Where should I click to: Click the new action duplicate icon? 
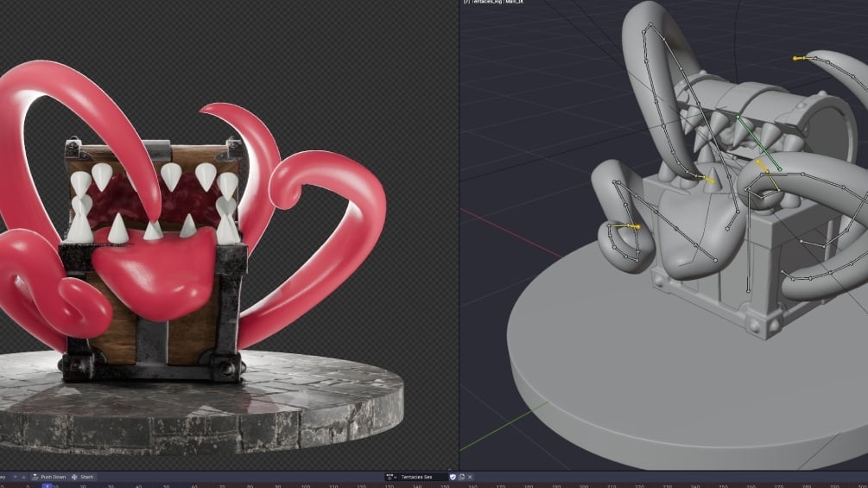pyautogui.click(x=462, y=477)
